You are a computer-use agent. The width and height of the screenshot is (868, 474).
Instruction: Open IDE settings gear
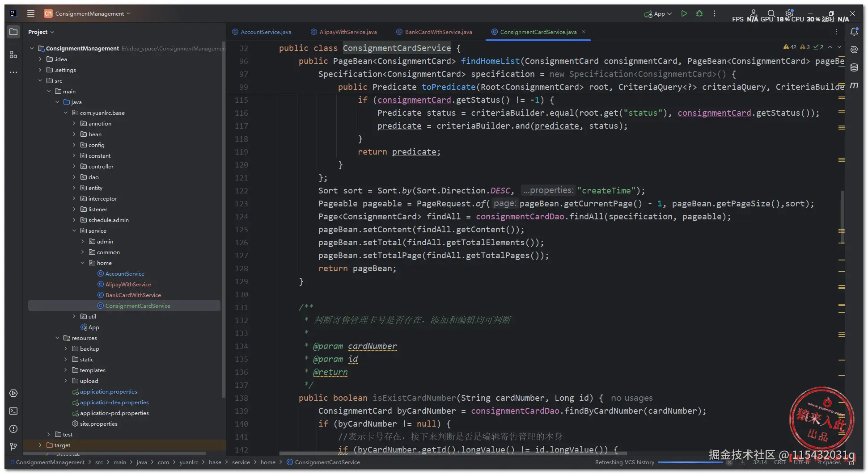tap(789, 13)
